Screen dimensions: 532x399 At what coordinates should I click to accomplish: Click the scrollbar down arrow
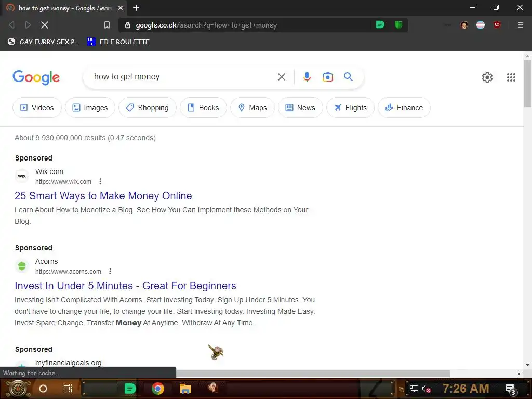[527, 365]
